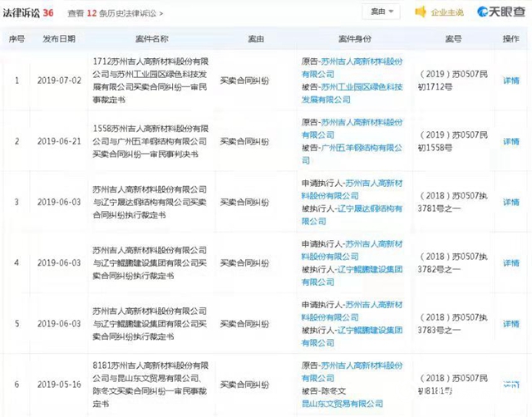Click applicant 苏州吉人高新材料股份有限公司 in row 4
The height and width of the screenshot is (417, 532).
tap(352, 250)
